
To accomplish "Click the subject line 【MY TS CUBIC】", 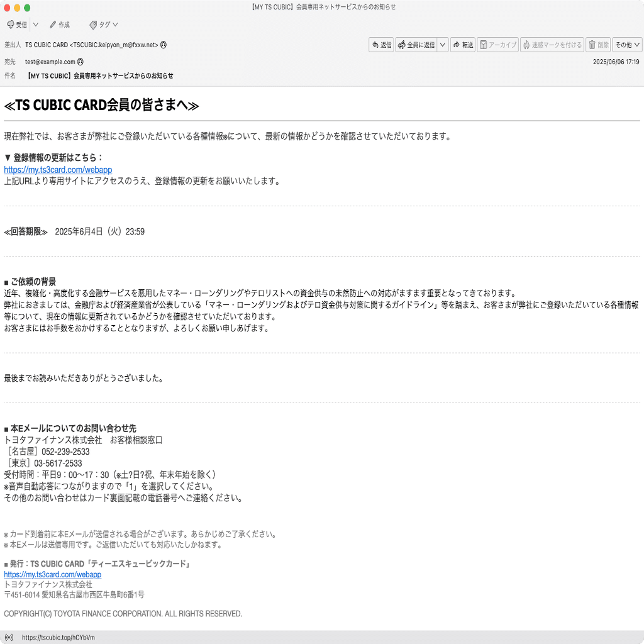I will 100,75.
